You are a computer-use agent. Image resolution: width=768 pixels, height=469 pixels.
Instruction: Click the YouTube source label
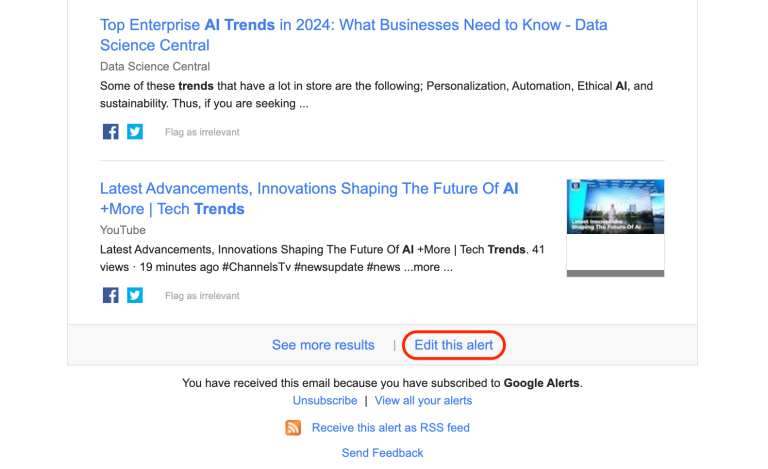coord(122,230)
